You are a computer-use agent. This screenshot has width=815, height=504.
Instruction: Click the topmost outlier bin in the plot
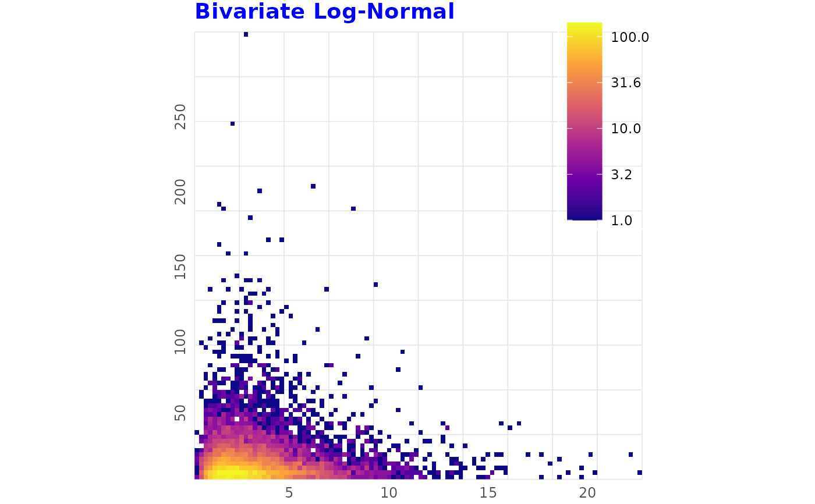246,34
